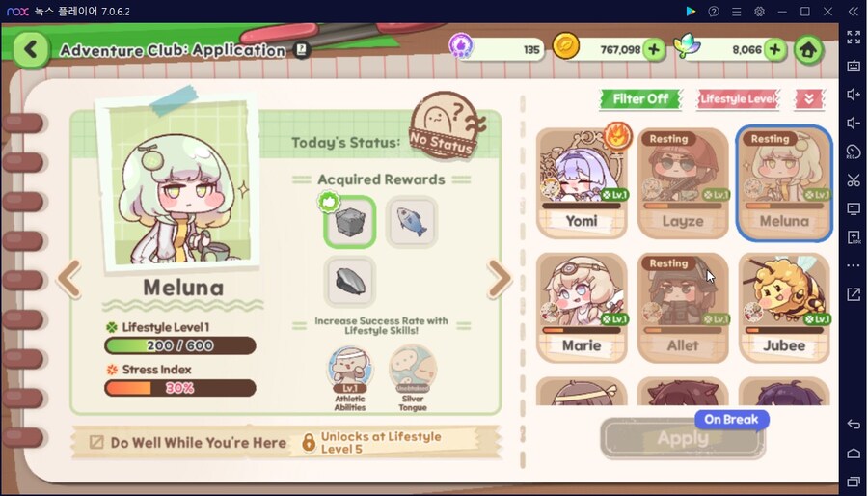
Task: Toggle sort order with double chevron button
Action: [x=809, y=99]
